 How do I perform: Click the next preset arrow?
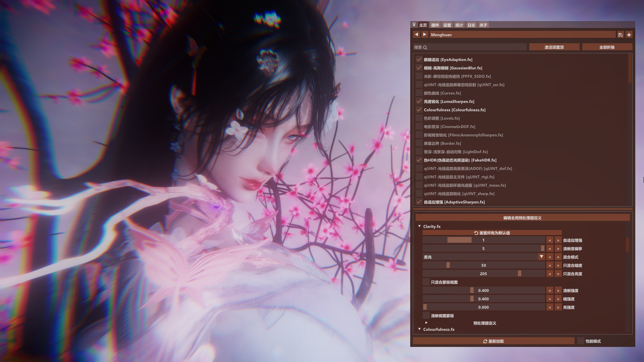tap(425, 35)
